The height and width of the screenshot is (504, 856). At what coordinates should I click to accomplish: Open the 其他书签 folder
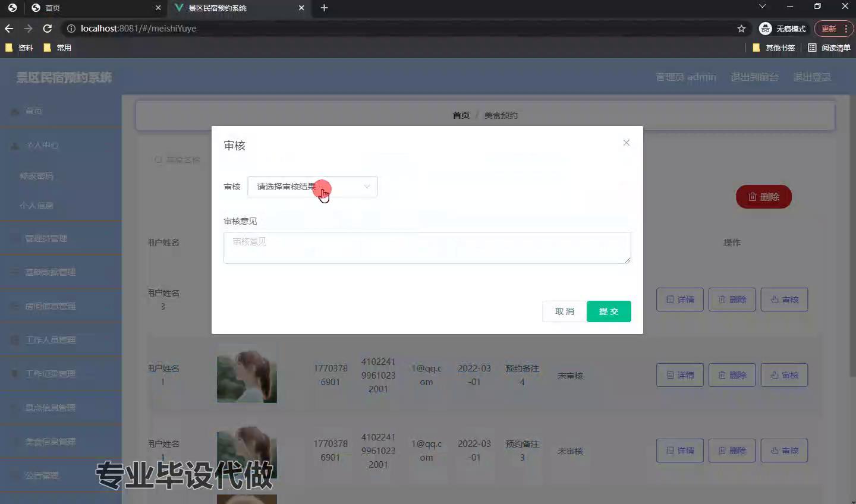(x=774, y=48)
